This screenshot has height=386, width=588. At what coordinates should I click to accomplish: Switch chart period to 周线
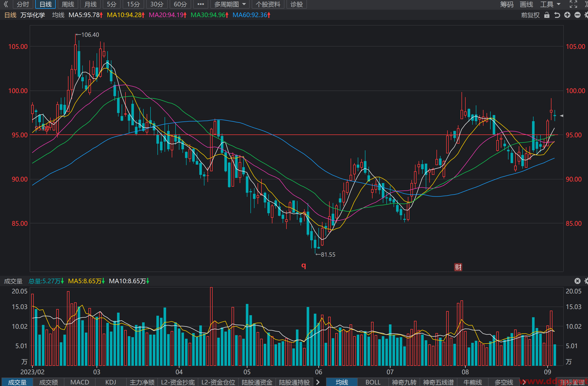(x=68, y=4)
